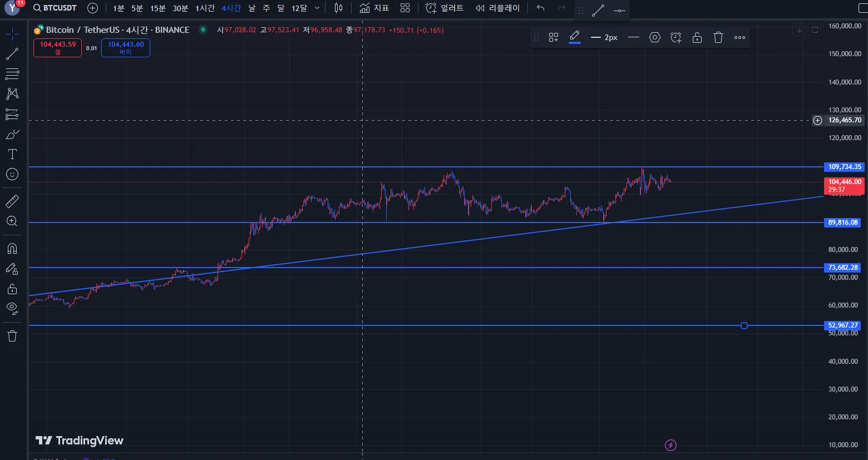Select the text annotation tool
Screen dimensions: 868x460
coord(12,154)
